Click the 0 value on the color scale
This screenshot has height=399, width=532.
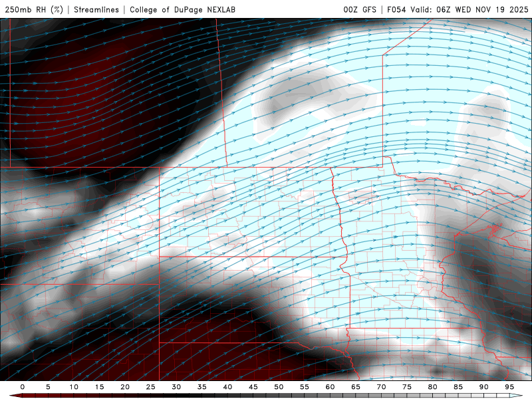[23, 387]
